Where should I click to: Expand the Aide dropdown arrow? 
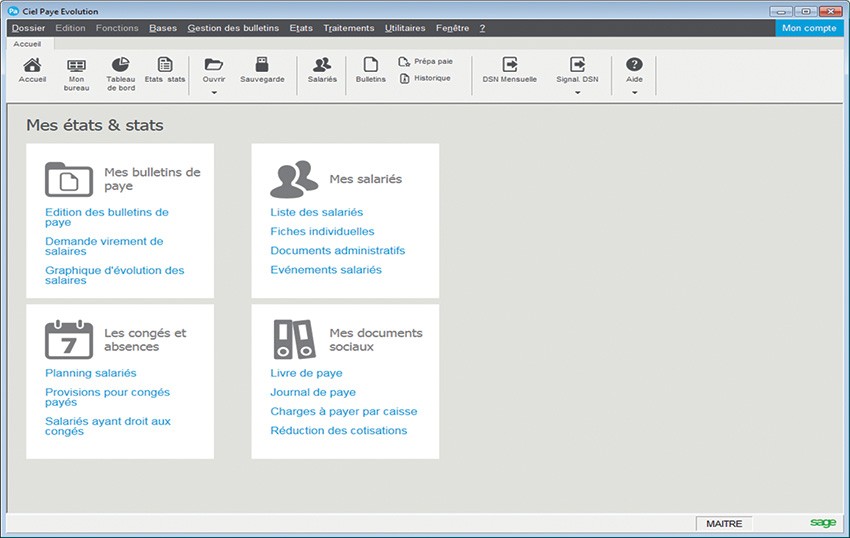(x=634, y=93)
